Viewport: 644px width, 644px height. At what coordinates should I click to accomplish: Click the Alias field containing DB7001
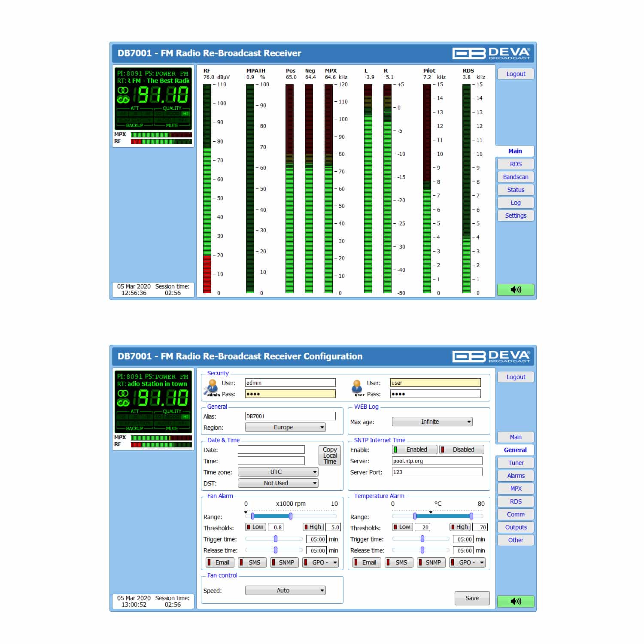tap(290, 416)
